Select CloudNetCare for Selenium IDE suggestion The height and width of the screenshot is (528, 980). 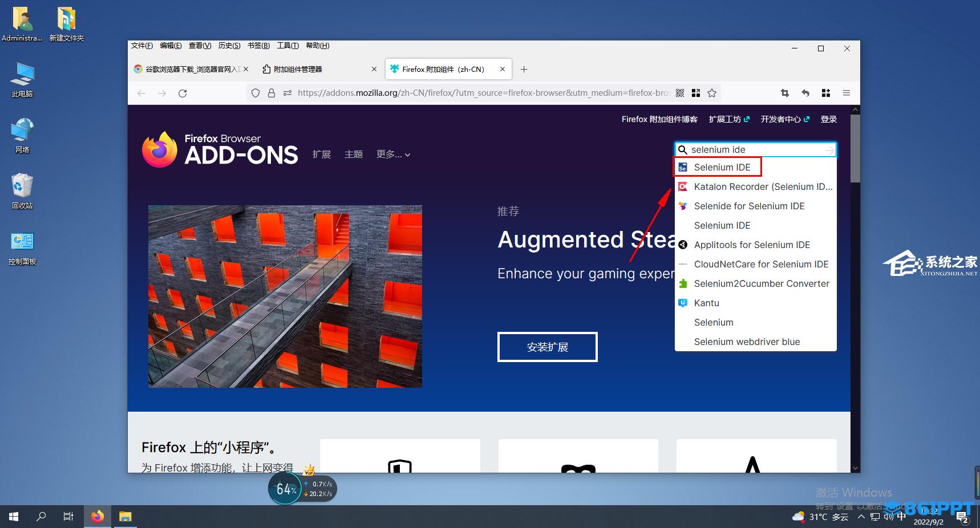(x=756, y=264)
